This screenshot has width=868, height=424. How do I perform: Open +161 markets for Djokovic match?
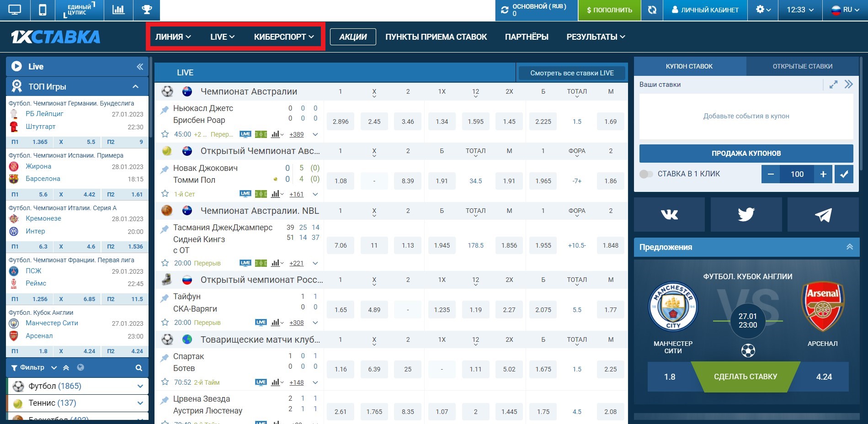click(x=296, y=194)
